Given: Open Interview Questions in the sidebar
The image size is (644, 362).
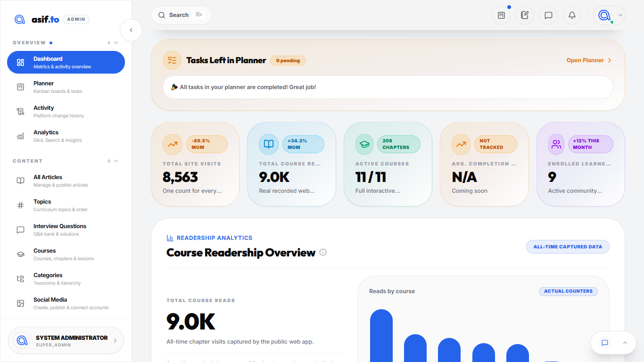Looking at the screenshot, I should pyautogui.click(x=66, y=230).
